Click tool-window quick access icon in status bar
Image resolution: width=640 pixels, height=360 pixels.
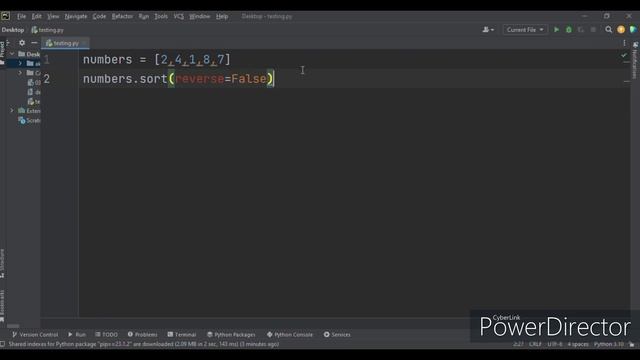[x=3, y=344]
